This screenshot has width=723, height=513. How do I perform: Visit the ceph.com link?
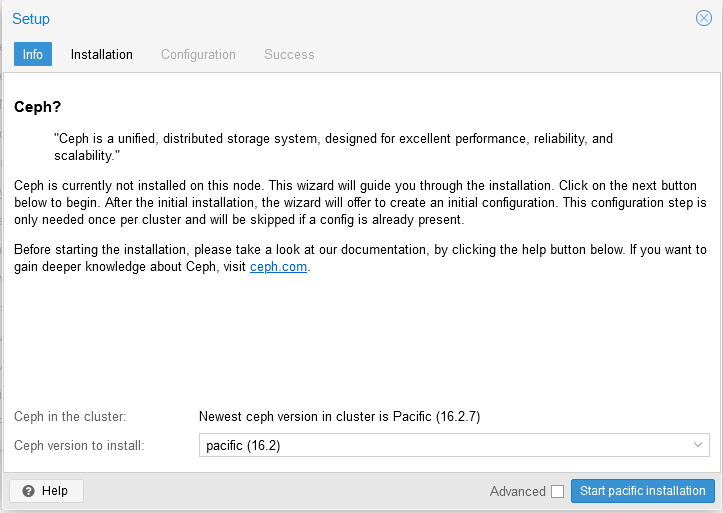click(x=279, y=267)
